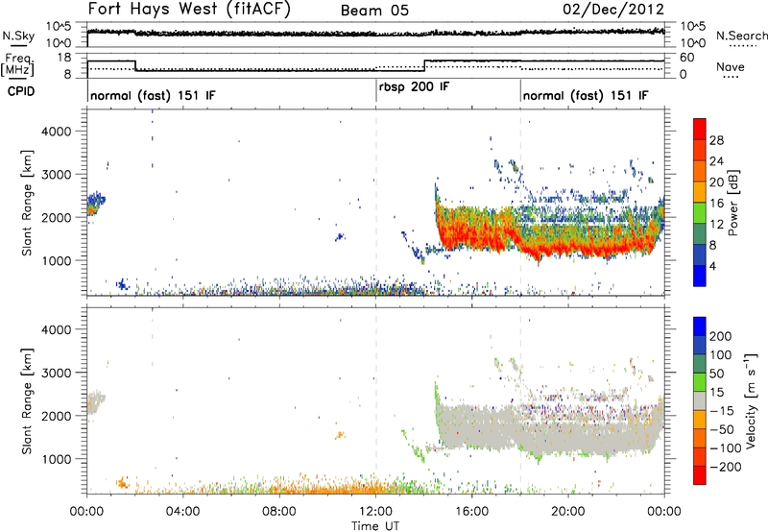Click the "200" tick on Velocity colorbar
The height and width of the screenshot is (532, 768).
[x=721, y=336]
